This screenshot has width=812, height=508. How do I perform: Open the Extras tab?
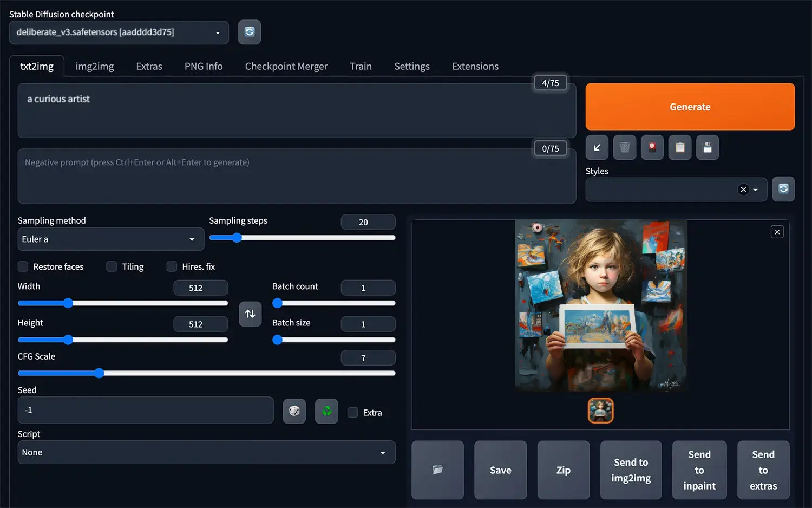point(149,66)
